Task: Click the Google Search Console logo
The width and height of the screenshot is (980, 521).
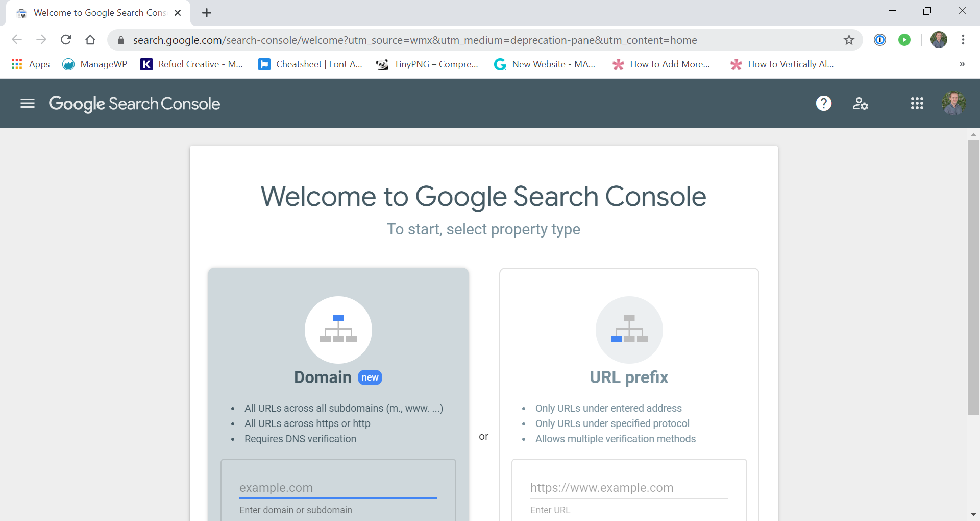Action: click(134, 104)
